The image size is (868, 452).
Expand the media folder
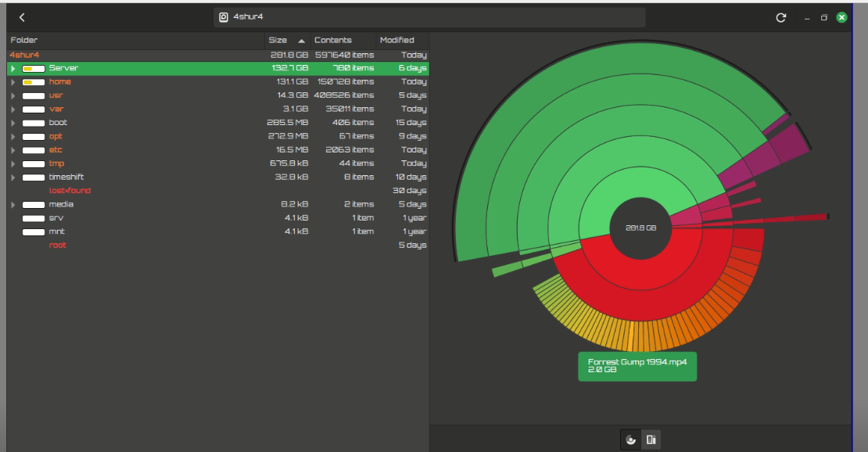click(x=13, y=204)
